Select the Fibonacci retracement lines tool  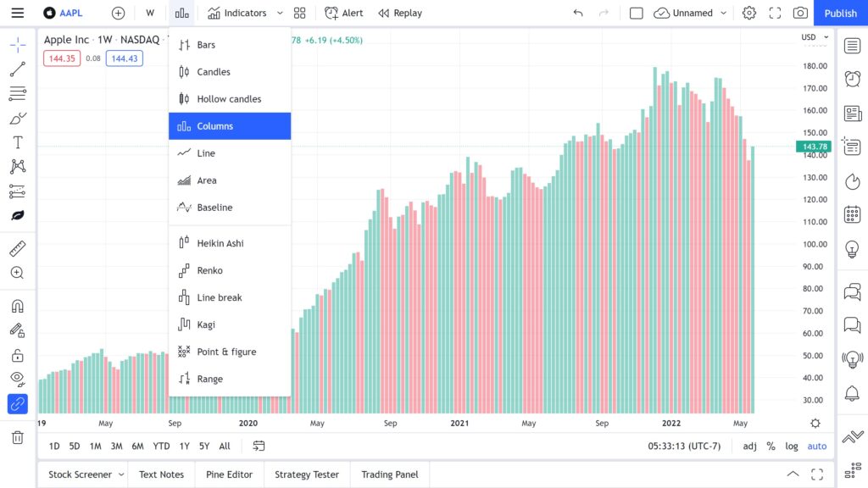[18, 93]
